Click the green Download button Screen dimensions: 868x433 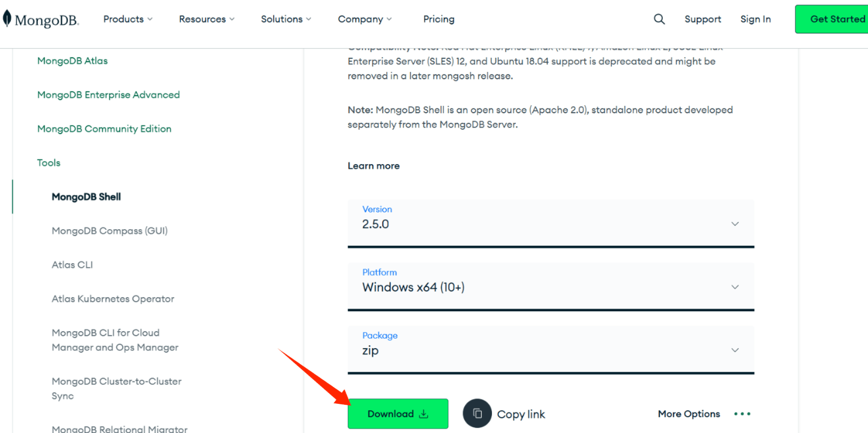click(398, 414)
